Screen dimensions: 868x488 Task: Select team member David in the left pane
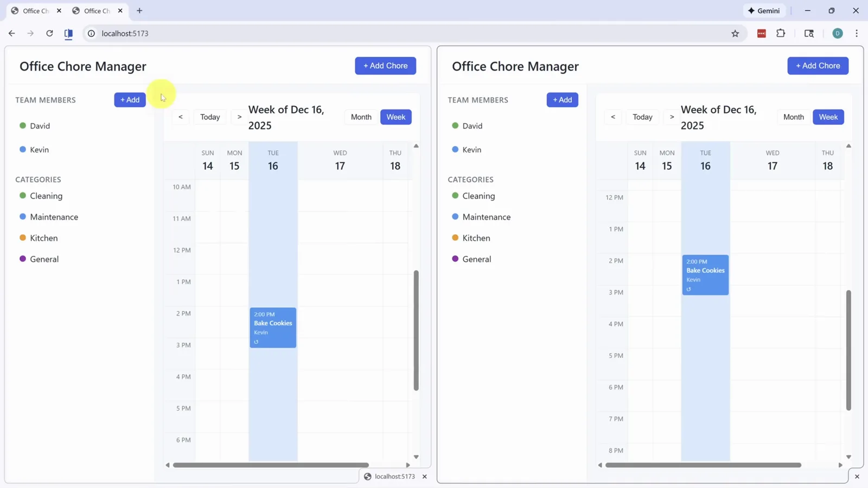(40, 126)
